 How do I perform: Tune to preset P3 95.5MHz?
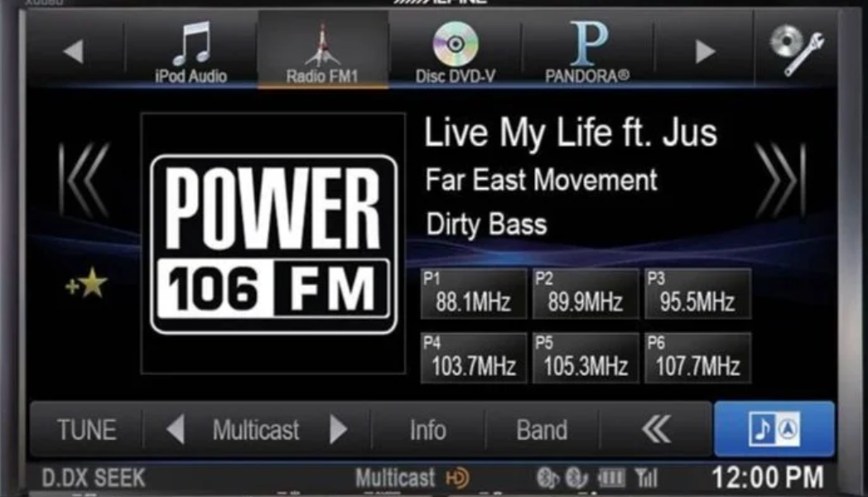pos(697,294)
